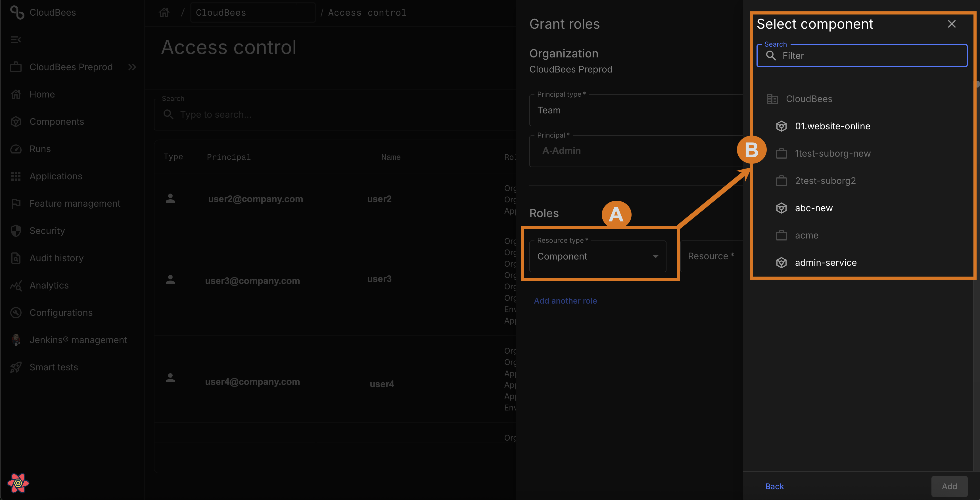Click the CloudBees logo icon
Screen dimensions: 980x500
(x=17, y=13)
